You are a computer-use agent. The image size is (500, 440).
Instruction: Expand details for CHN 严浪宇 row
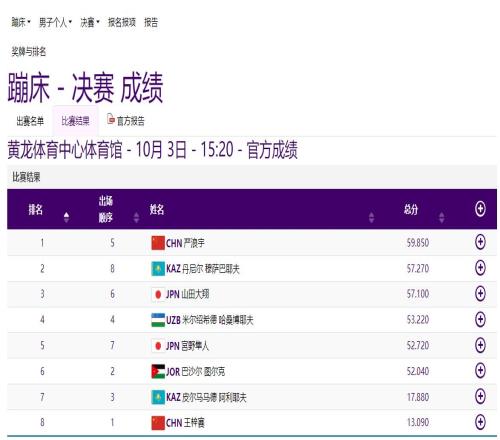click(480, 242)
